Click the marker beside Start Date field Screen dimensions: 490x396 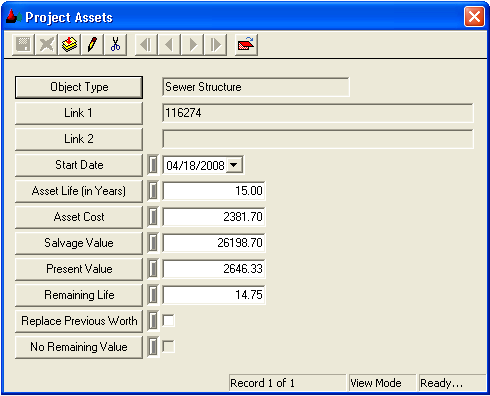[153, 165]
